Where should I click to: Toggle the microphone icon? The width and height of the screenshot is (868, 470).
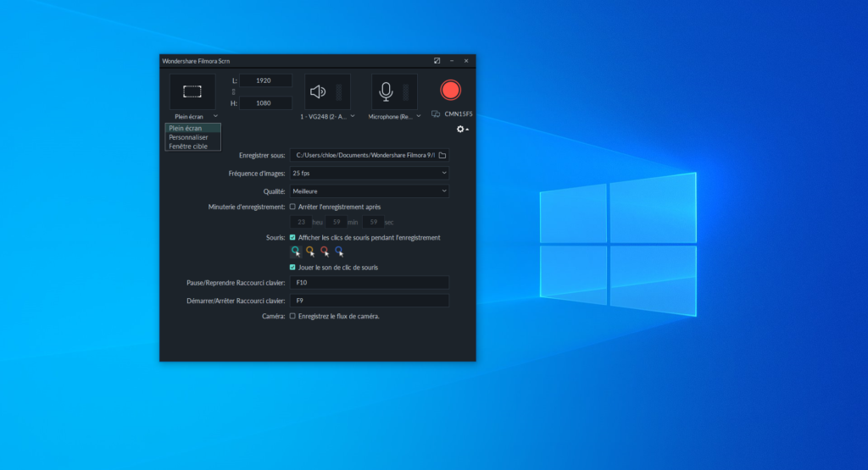pos(386,91)
